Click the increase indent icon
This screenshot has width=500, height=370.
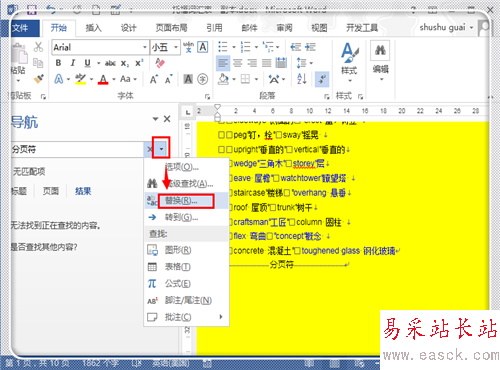310,47
